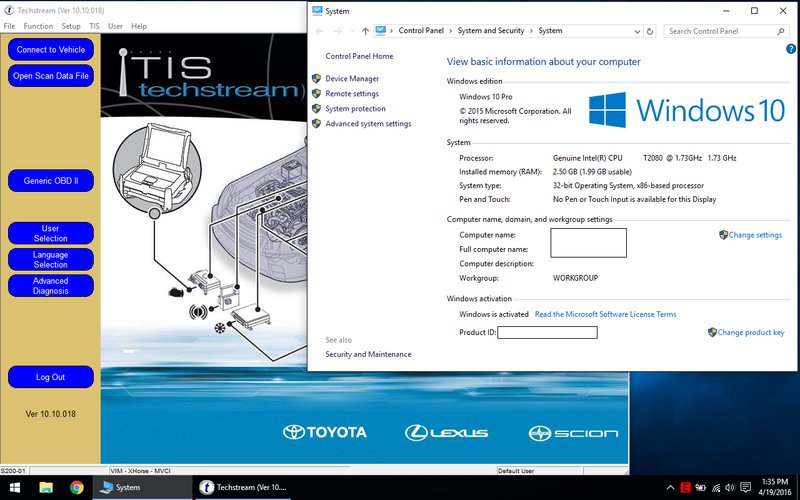
Task: Click the System window title icon
Action: point(317,11)
